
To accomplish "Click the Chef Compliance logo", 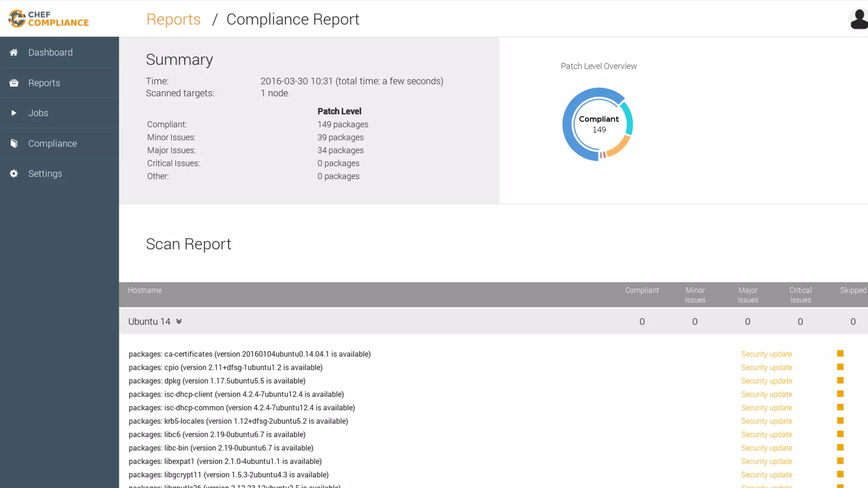I will 49,19.
